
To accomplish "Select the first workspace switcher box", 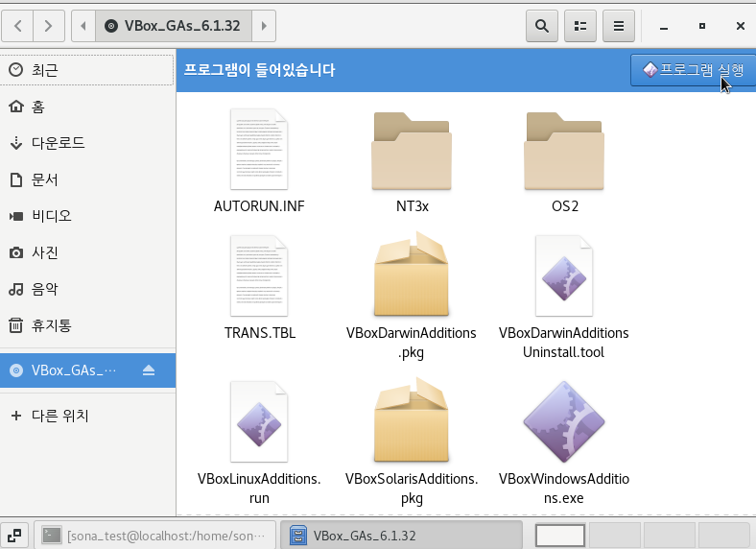I will (x=560, y=536).
